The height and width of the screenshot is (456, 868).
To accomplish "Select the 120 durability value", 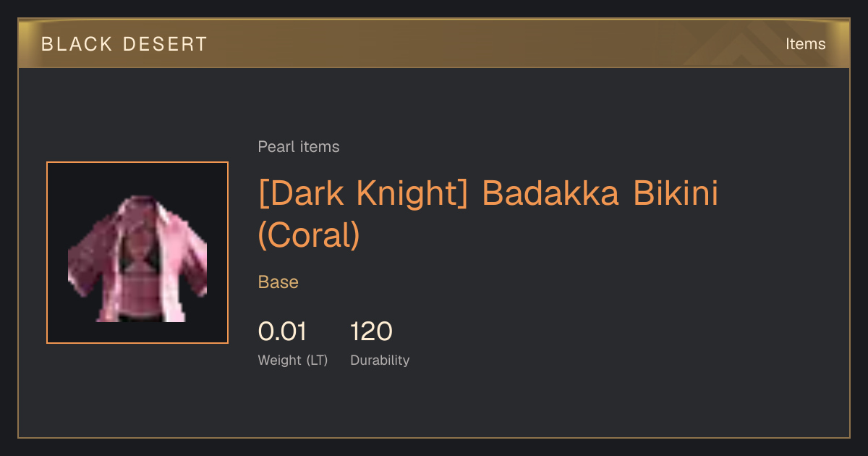I will pyautogui.click(x=372, y=332).
